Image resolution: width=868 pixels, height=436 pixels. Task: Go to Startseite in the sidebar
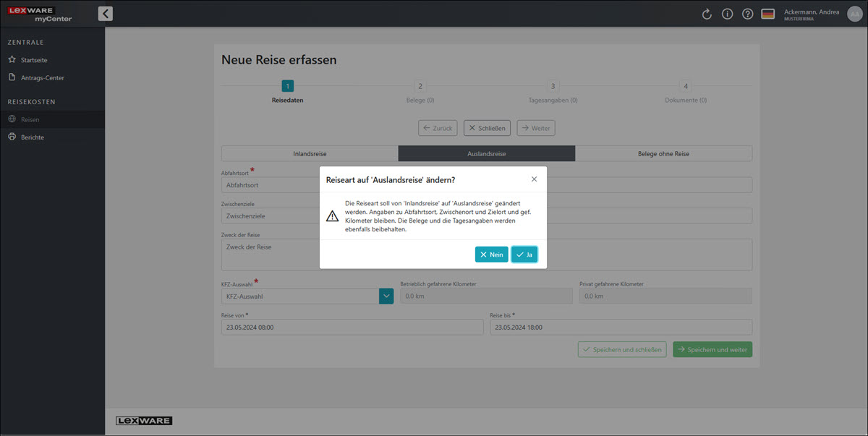(x=34, y=60)
